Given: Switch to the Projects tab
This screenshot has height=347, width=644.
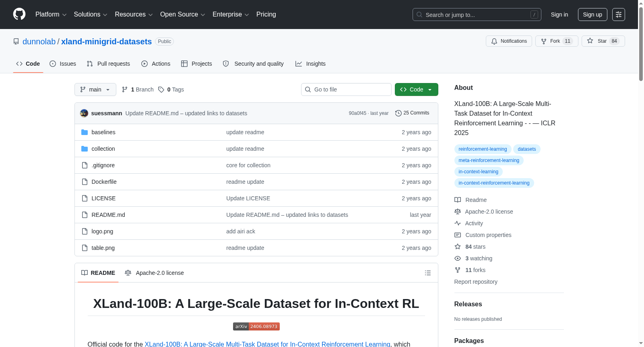Looking at the screenshot, I should [x=196, y=64].
